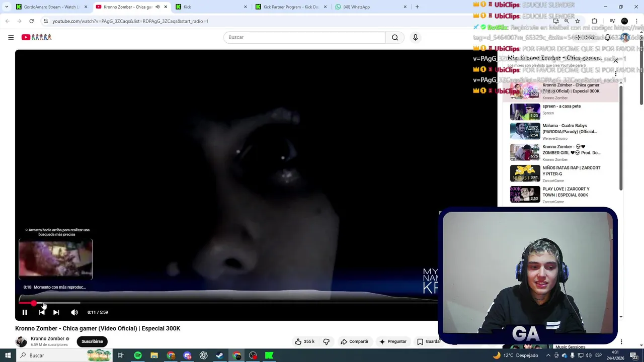Image resolution: width=644 pixels, height=362 pixels.
Task: Open the Chrome profile avatar
Action: (624, 21)
